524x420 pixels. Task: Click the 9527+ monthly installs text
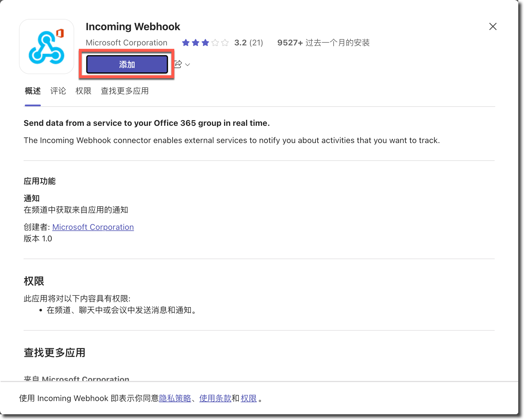pos(323,43)
